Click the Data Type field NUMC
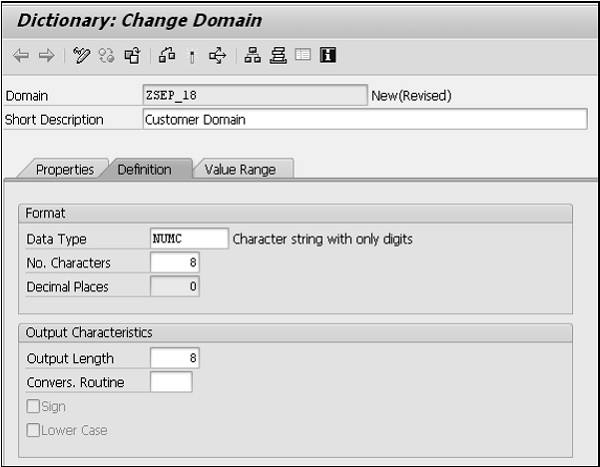The image size is (600, 467). click(x=189, y=239)
